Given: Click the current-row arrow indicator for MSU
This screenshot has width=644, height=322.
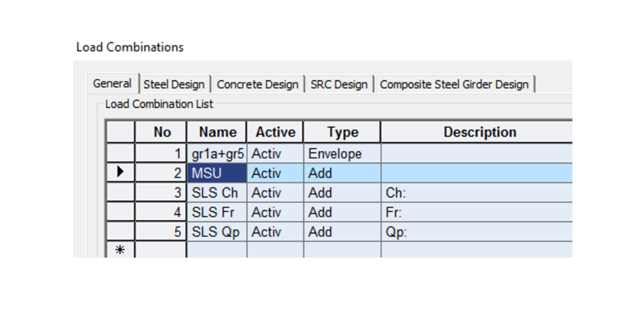Looking at the screenshot, I should [121, 173].
